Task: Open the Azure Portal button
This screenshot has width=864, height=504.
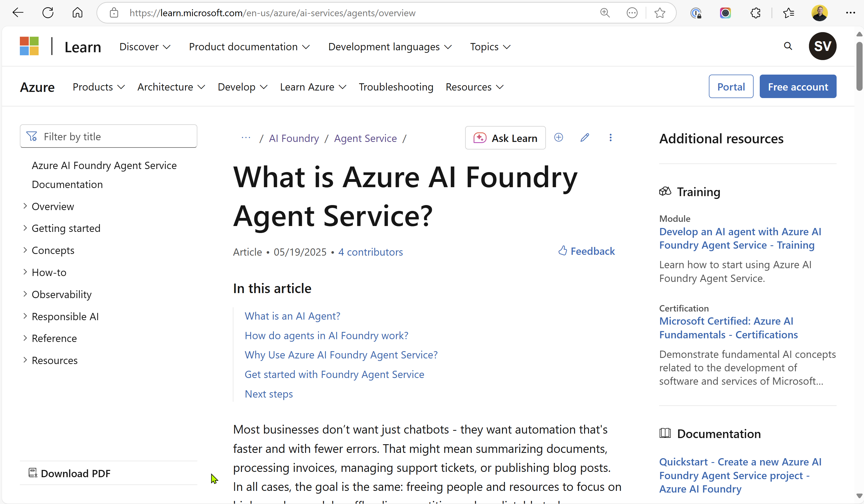Action: [731, 86]
